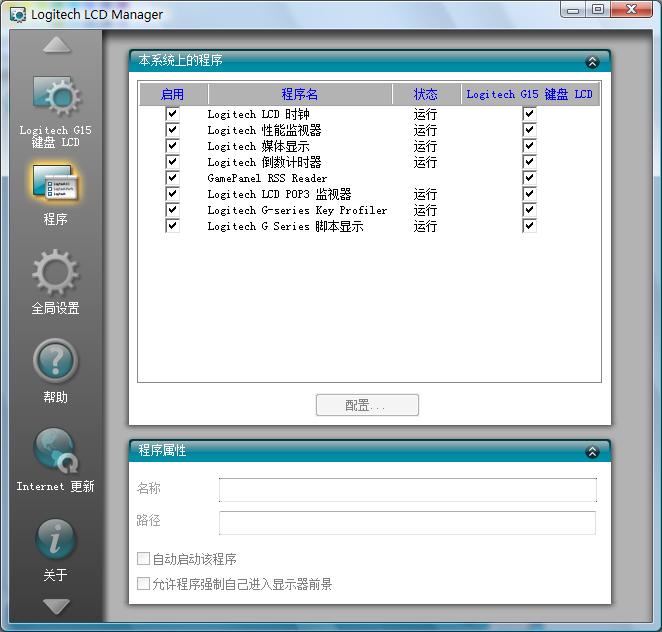
Task: Toggle G15 LCD checkbox for LCD POP3 监视器
Action: (x=529, y=194)
